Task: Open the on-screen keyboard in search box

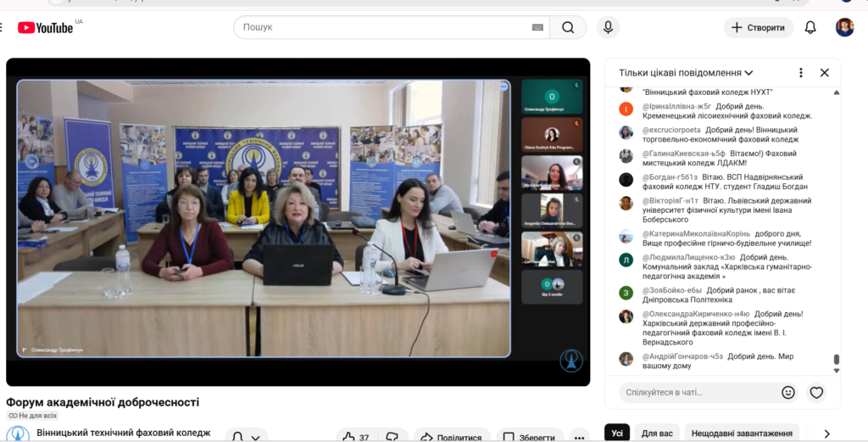Action: coord(537,27)
